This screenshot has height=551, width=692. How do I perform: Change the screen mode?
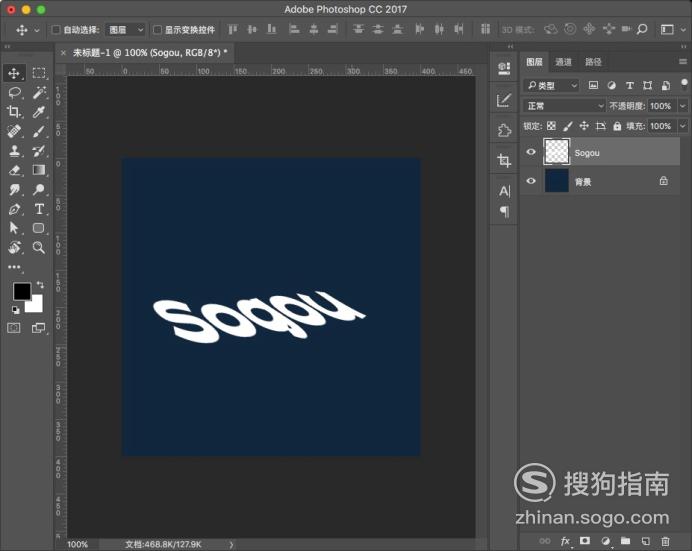click(x=39, y=328)
